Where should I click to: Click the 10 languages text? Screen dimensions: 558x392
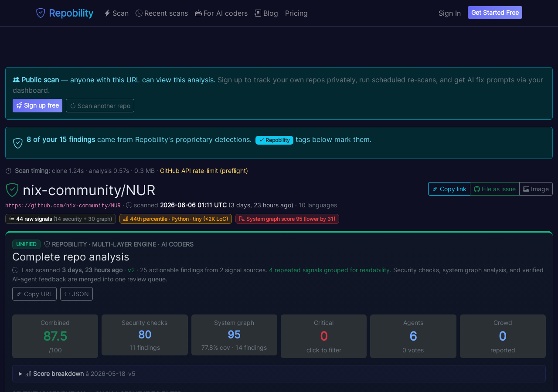click(318, 205)
